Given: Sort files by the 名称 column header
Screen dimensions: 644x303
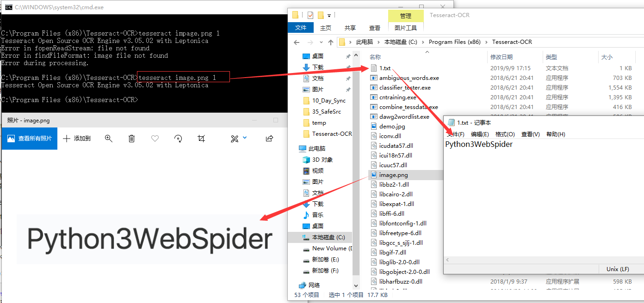Looking at the screenshot, I should (x=375, y=57).
